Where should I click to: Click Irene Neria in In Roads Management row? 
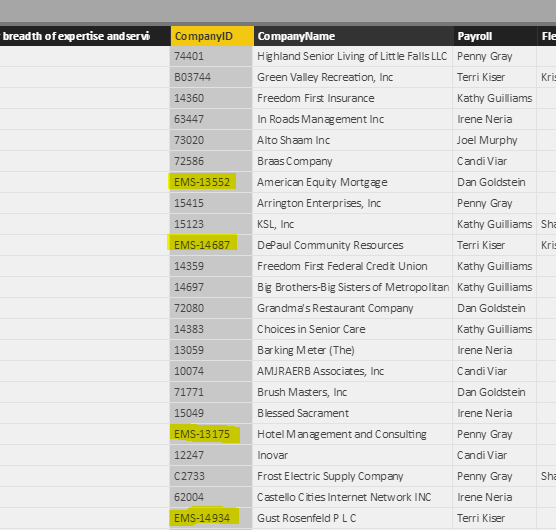click(494, 119)
